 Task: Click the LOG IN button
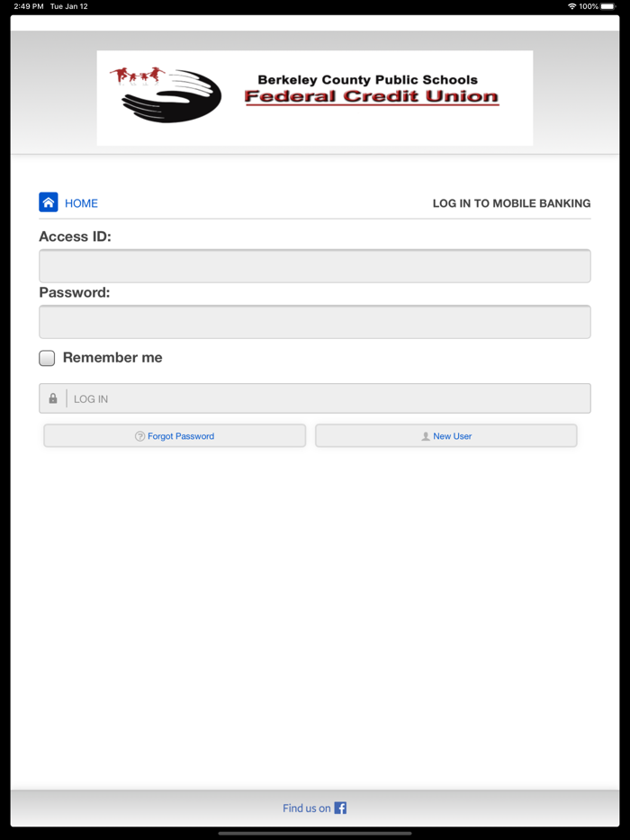coord(315,398)
